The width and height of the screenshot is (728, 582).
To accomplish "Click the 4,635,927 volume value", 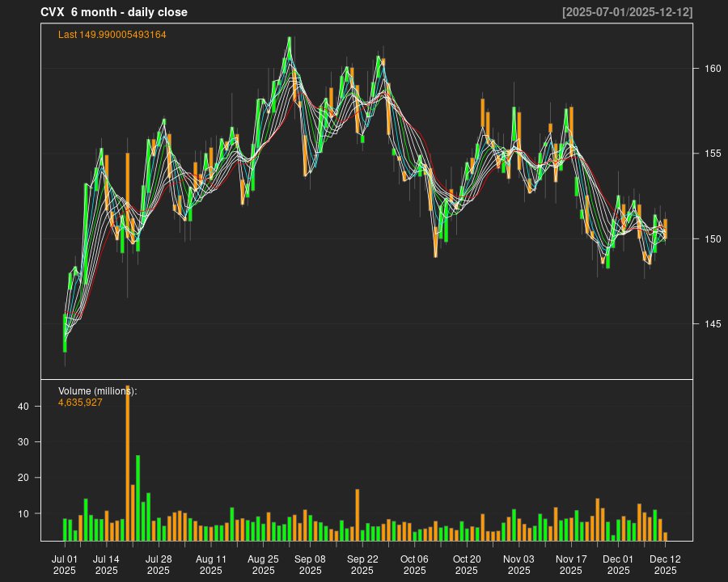I will 80,402.
